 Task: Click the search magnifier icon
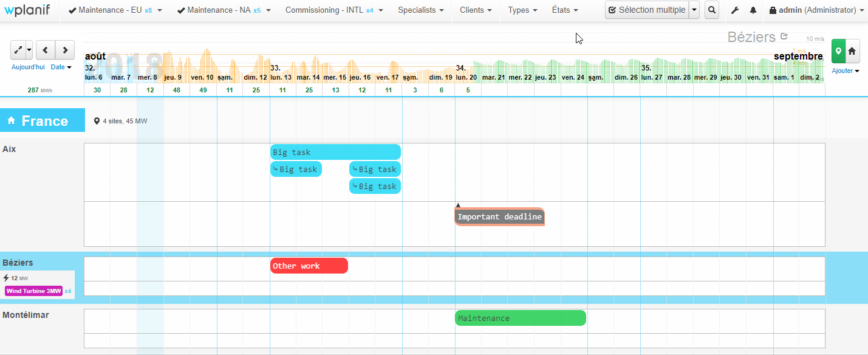pos(712,10)
